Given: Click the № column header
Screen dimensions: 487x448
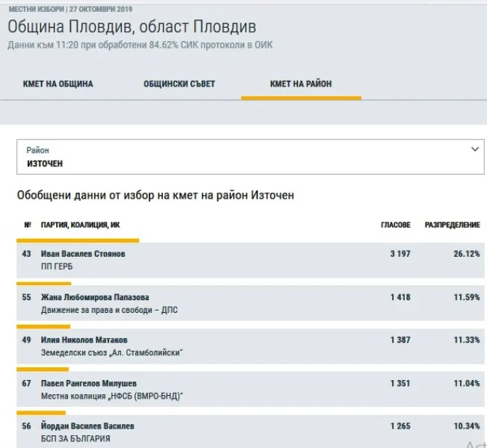Looking at the screenshot, I should 28,225.
